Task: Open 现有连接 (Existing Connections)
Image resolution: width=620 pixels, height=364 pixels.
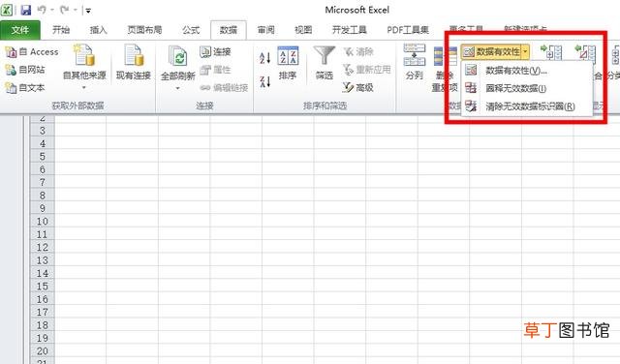Action: point(134,63)
